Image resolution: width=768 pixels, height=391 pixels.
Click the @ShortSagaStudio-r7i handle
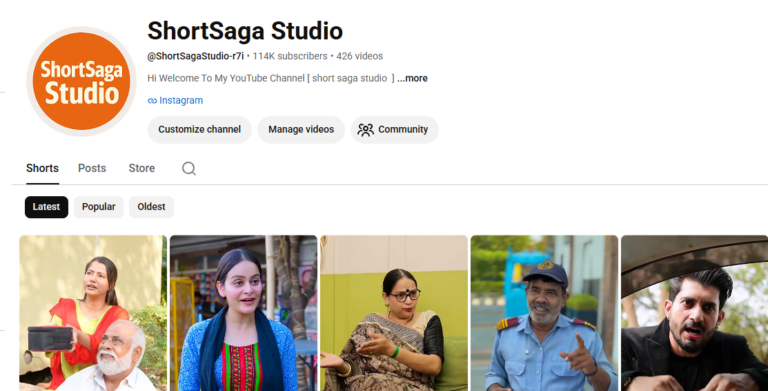[195, 56]
